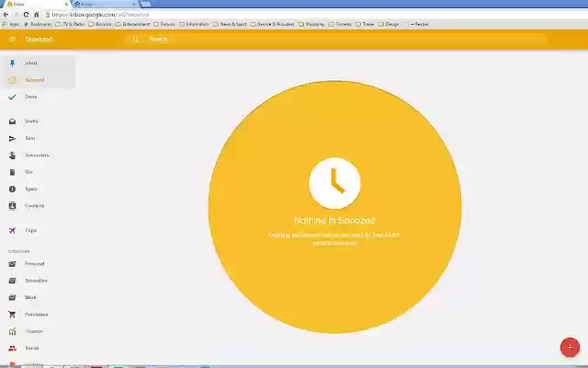This screenshot has height=368, width=588.
Task: Go forward in browser history
Action: 17,15
